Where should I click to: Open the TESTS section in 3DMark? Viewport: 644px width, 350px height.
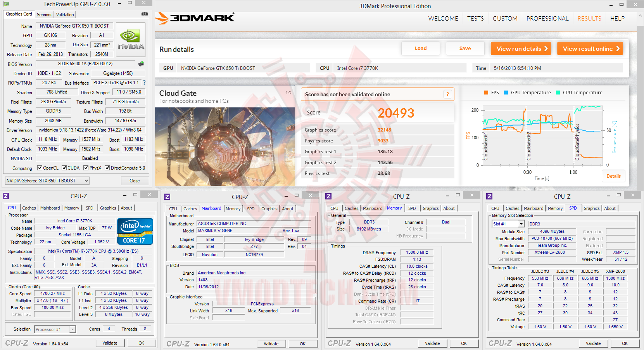[x=475, y=19]
